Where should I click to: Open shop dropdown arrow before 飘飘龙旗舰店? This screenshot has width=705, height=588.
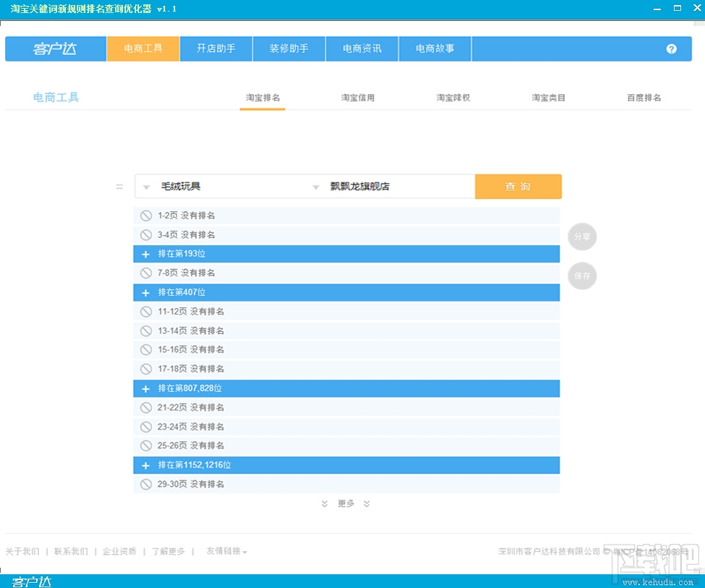click(x=316, y=187)
